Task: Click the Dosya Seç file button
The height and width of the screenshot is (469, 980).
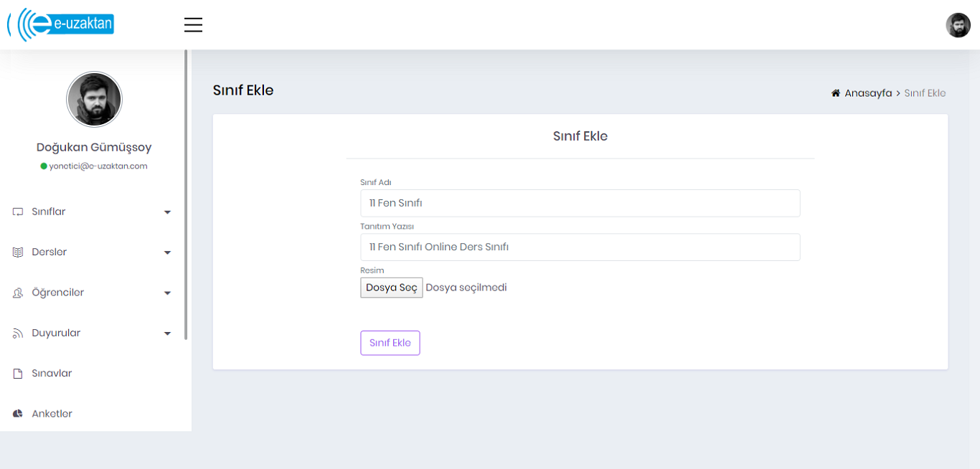Action: pyautogui.click(x=391, y=288)
